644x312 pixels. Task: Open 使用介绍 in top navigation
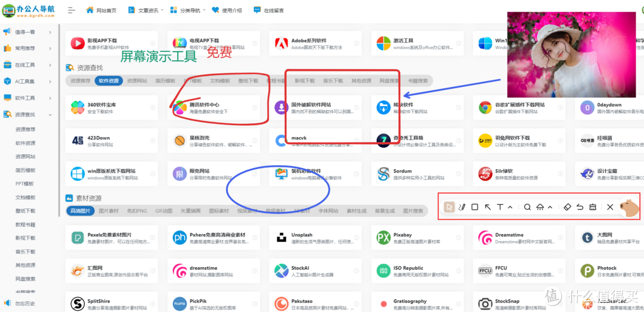(x=227, y=10)
